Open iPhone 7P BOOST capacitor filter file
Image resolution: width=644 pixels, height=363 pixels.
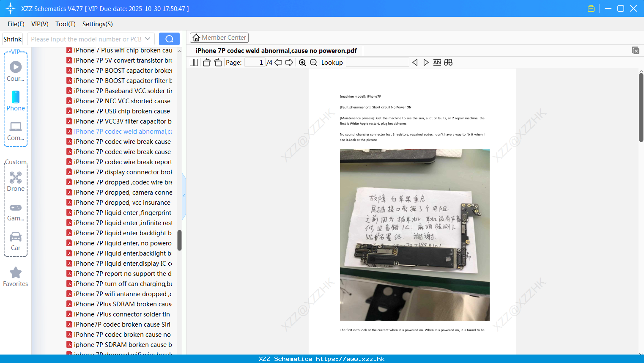coord(120,81)
